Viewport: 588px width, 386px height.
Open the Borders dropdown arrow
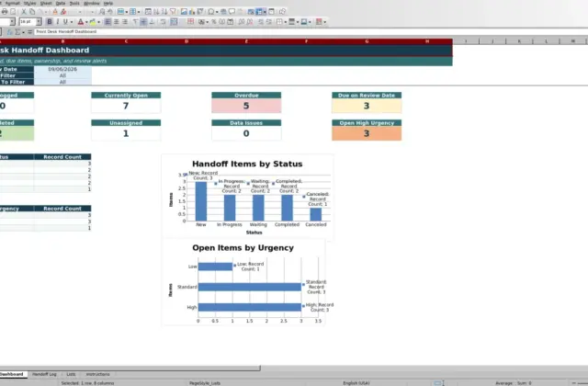[286, 22]
